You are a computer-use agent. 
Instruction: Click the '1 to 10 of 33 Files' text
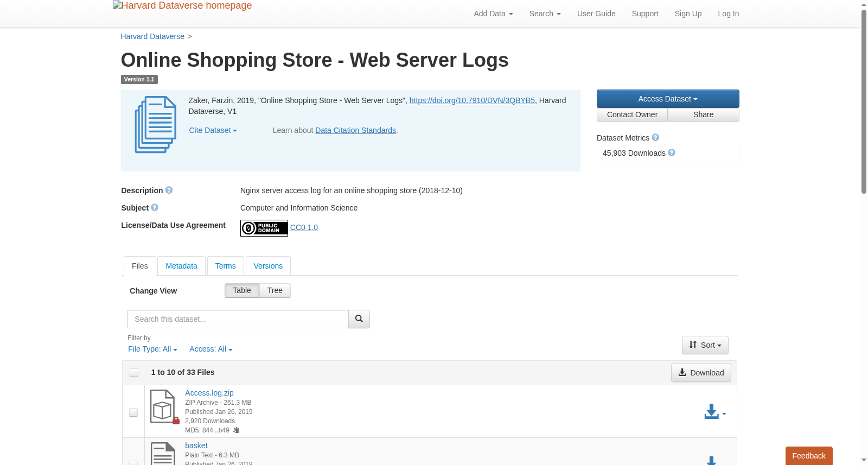(183, 372)
